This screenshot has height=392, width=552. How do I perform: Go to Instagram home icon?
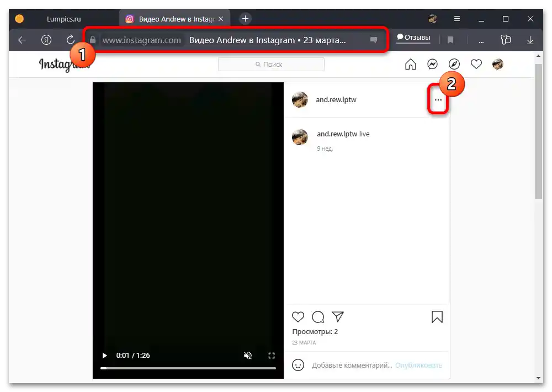pyautogui.click(x=411, y=64)
